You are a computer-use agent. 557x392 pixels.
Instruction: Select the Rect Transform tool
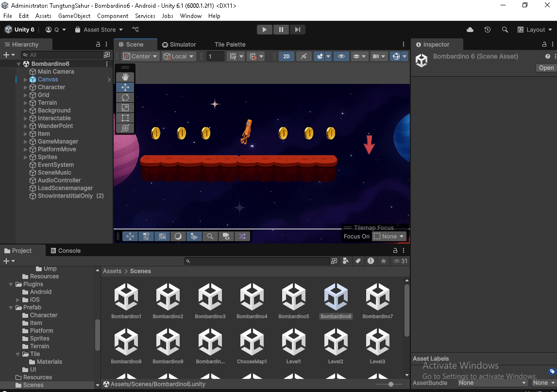pyautogui.click(x=125, y=117)
